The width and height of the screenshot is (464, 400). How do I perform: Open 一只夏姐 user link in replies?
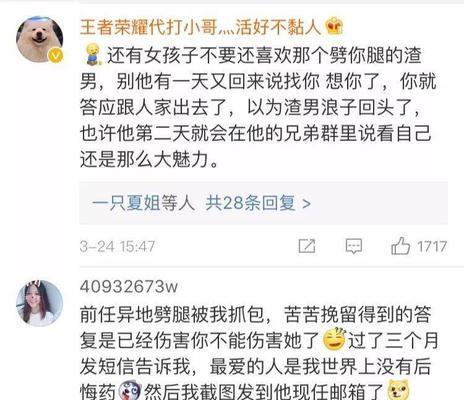tap(126, 203)
